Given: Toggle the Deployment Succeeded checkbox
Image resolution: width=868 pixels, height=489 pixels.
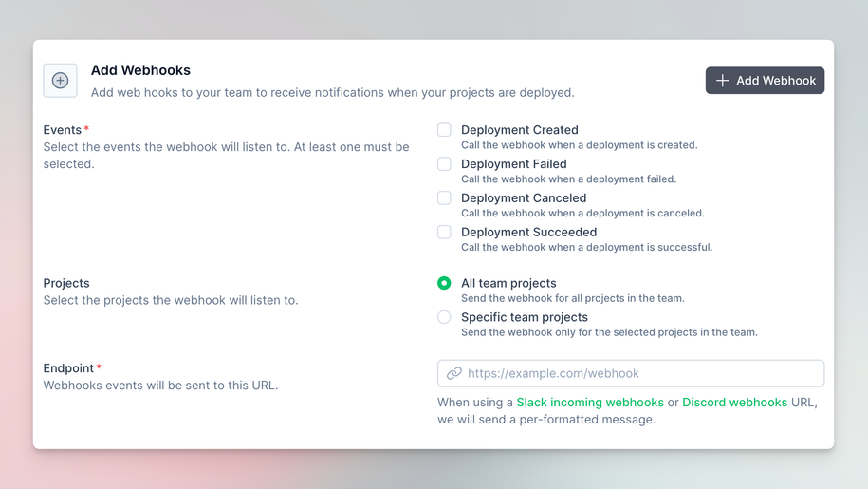Looking at the screenshot, I should click(x=444, y=232).
